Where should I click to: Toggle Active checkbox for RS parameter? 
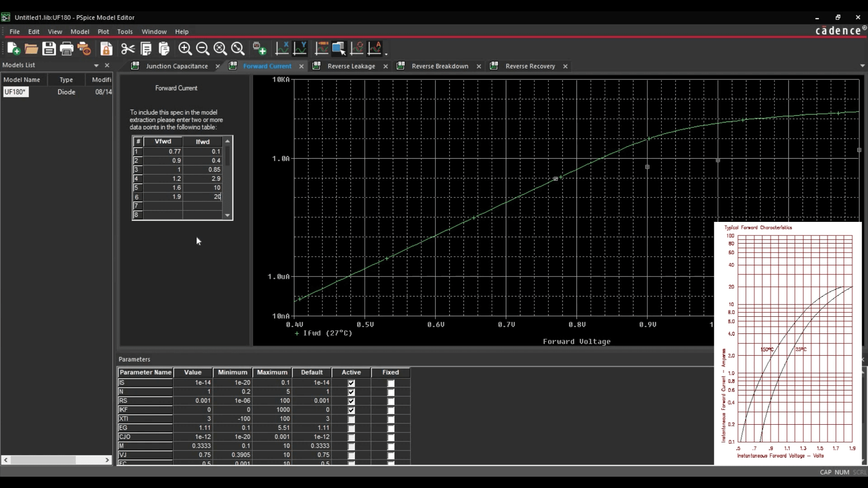[x=351, y=401]
